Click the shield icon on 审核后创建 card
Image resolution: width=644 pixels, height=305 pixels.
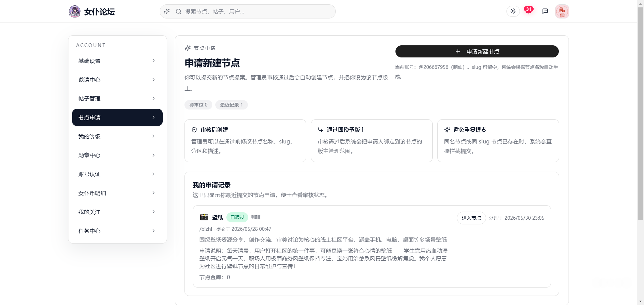pos(194,130)
